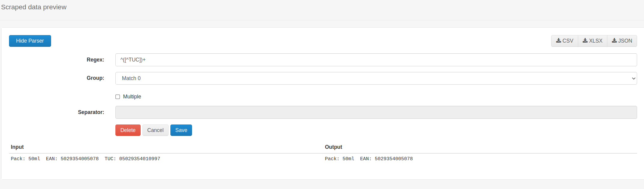
Task: Click the Output column header
Action: 333,147
